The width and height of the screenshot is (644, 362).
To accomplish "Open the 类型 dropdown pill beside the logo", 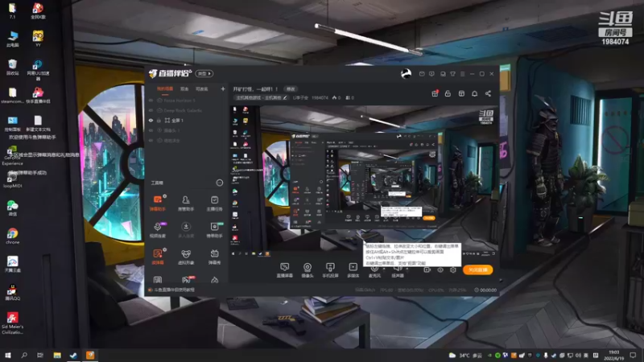I will tap(204, 73).
